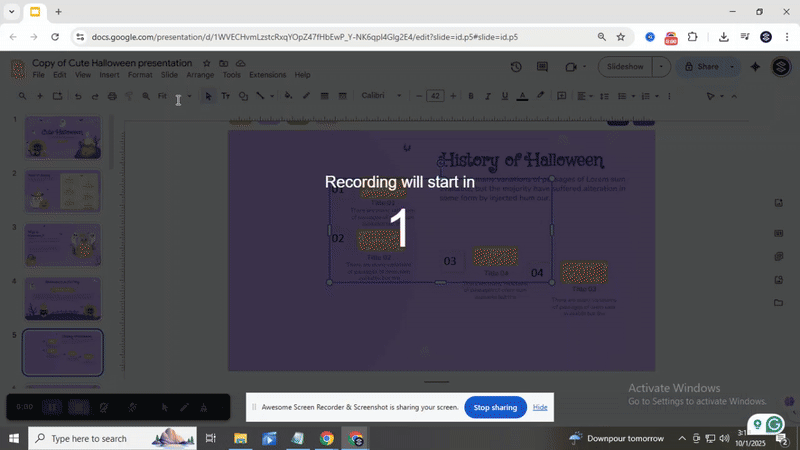Screen dimensions: 800x450
Task: Star this presentation
Action: click(207, 63)
